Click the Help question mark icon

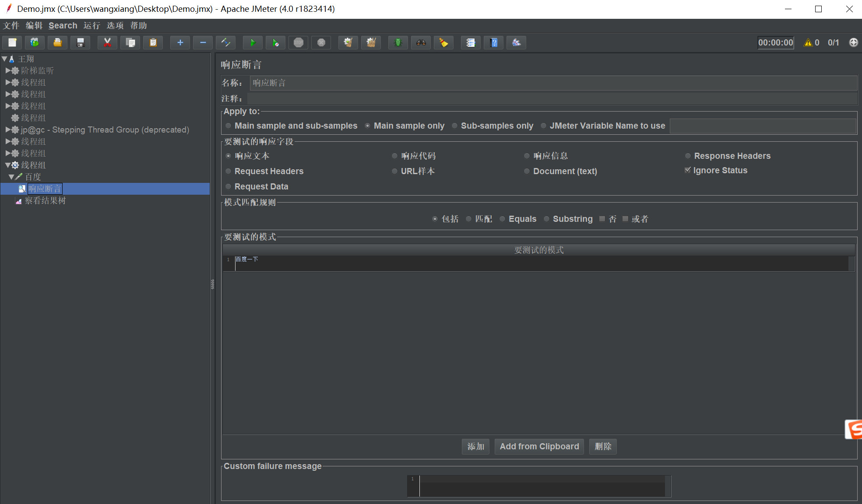coord(493,42)
